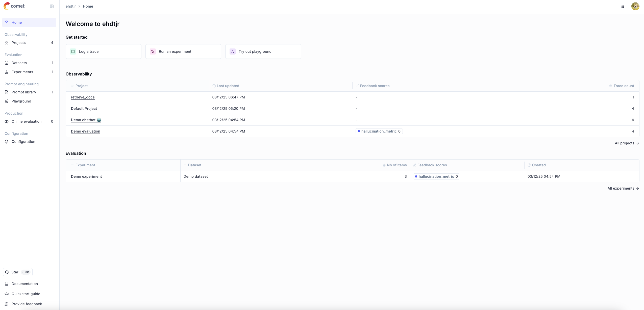Click the GitHub Star button
The width and height of the screenshot is (644, 310).
tap(18, 272)
